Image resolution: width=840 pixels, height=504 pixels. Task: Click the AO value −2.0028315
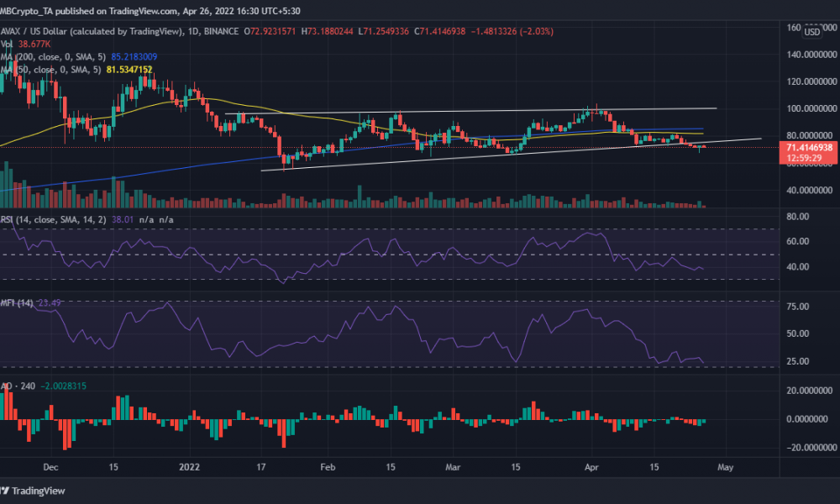pyautogui.click(x=63, y=386)
